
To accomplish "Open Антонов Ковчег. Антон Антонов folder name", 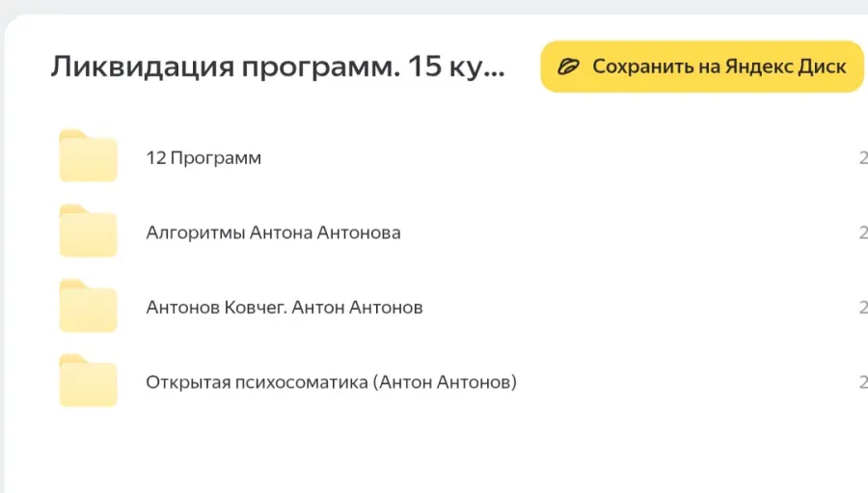I will (x=284, y=307).
